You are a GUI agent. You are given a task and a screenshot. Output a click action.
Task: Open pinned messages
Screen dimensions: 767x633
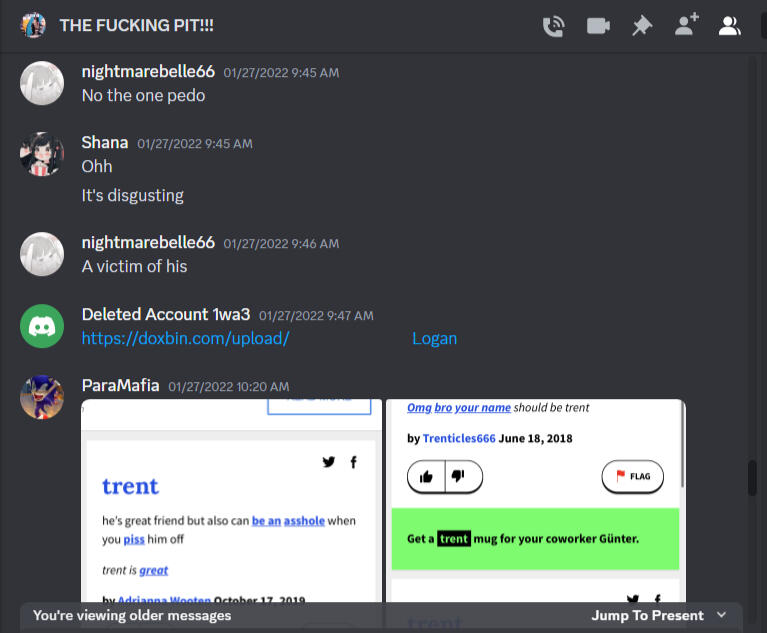coord(641,26)
